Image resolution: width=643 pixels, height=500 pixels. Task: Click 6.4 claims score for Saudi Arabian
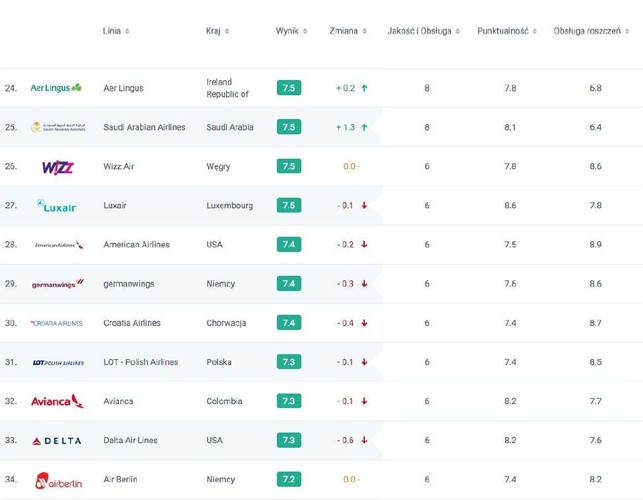click(x=595, y=127)
